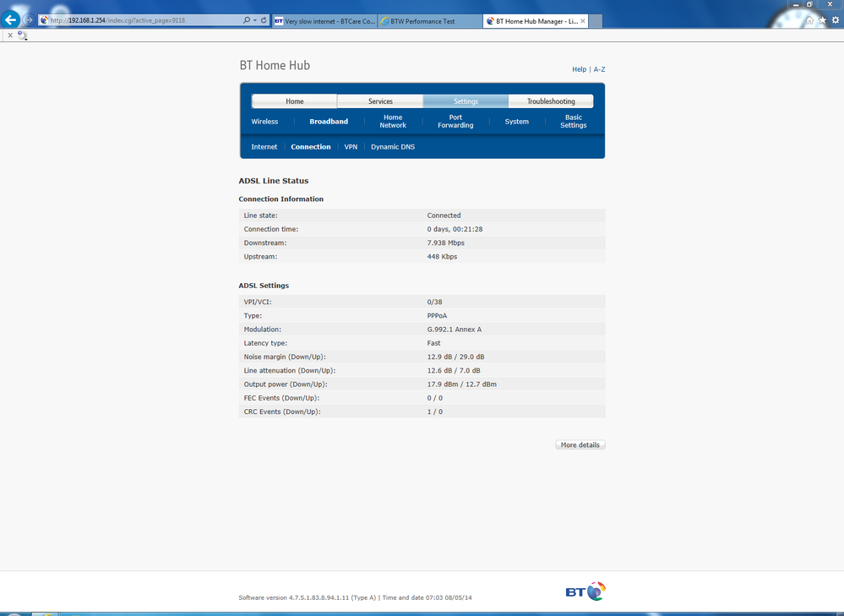Viewport: 844px width, 616px height.
Task: Click downstream value 7.938 Mbps
Action: point(446,243)
